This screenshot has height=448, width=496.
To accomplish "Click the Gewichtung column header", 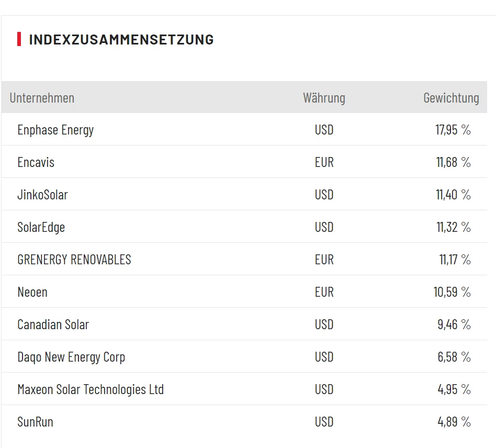I will click(x=451, y=98).
